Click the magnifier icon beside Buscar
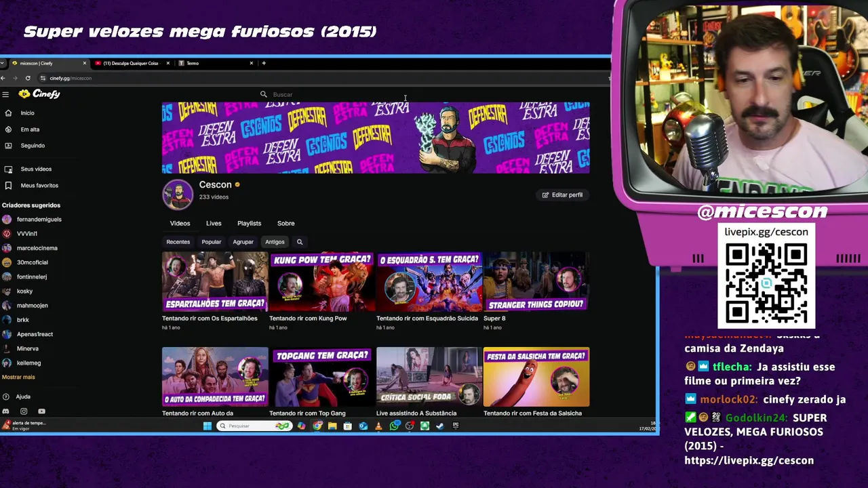This screenshot has width=868, height=488. (x=264, y=95)
